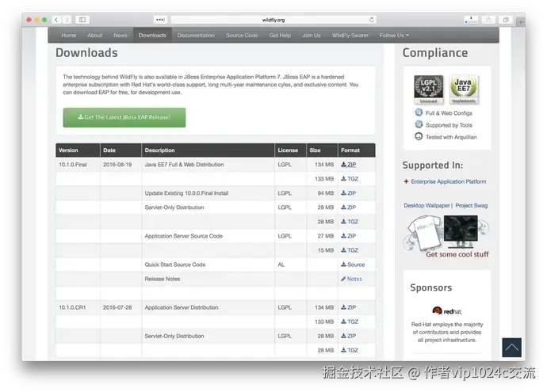The image size is (547, 392).
Task: Download 15 MB source code TGZ
Action: (350, 250)
